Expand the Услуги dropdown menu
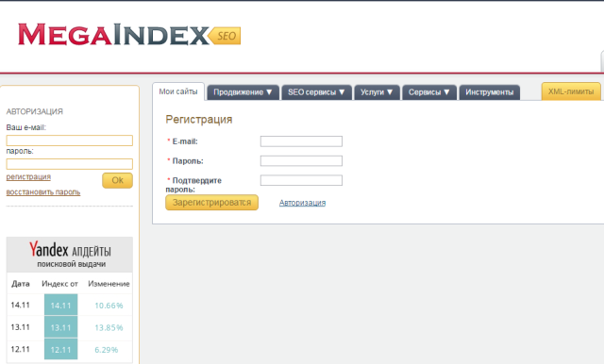 [377, 92]
